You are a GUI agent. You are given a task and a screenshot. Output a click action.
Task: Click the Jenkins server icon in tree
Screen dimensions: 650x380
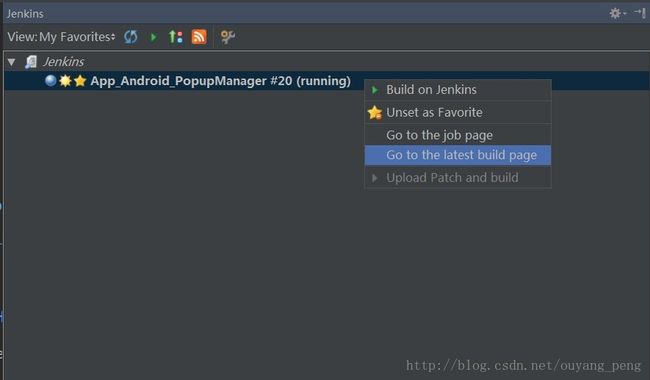(x=31, y=62)
